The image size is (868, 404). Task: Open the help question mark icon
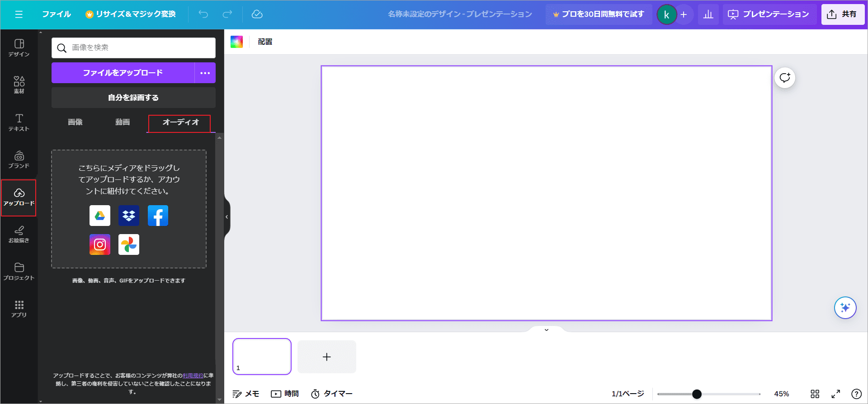856,394
